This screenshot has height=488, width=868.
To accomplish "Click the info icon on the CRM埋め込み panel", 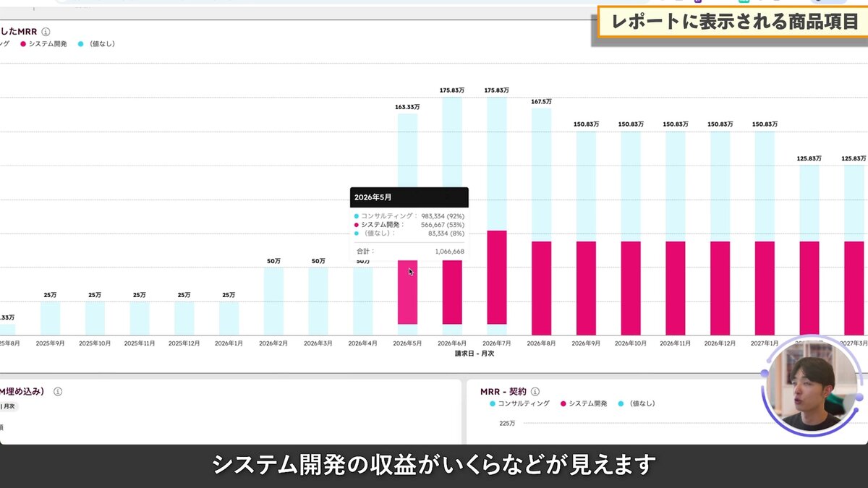I will pyautogui.click(x=59, y=391).
